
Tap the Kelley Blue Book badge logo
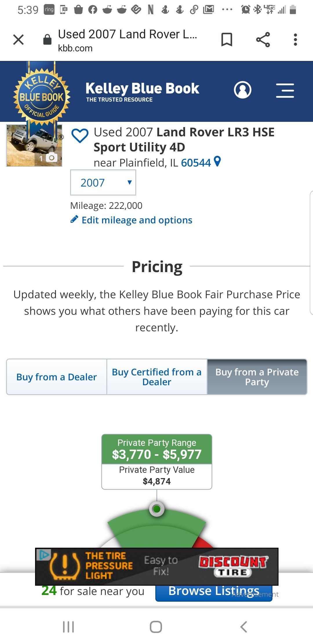click(x=41, y=96)
